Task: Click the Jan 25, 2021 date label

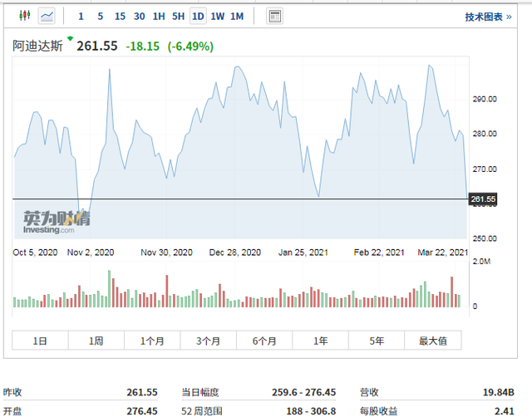Action: 303,253
